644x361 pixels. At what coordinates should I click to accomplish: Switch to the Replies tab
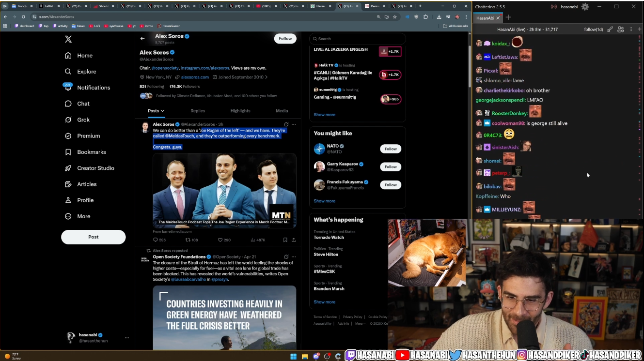click(x=198, y=111)
